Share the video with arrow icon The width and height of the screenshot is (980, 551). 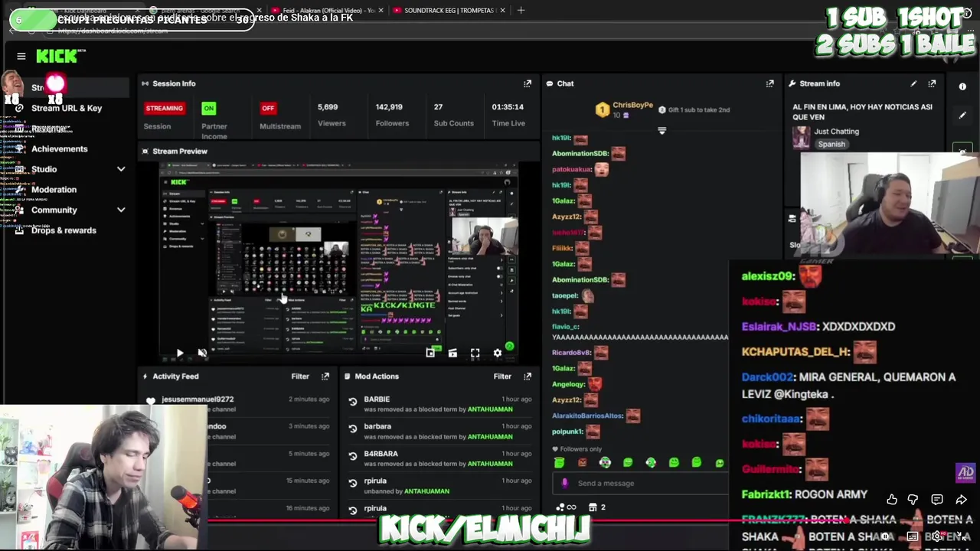pyautogui.click(x=961, y=500)
